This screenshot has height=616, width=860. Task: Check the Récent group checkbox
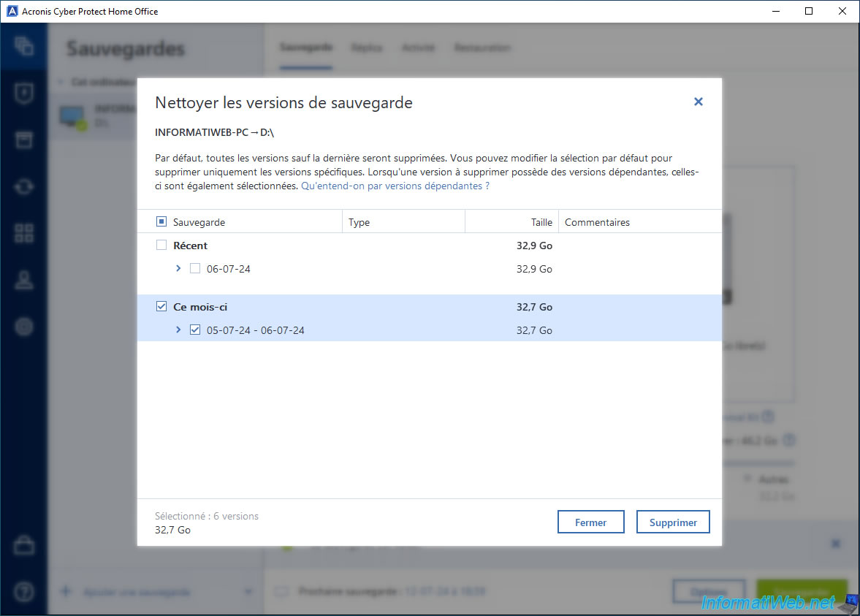tap(161, 246)
